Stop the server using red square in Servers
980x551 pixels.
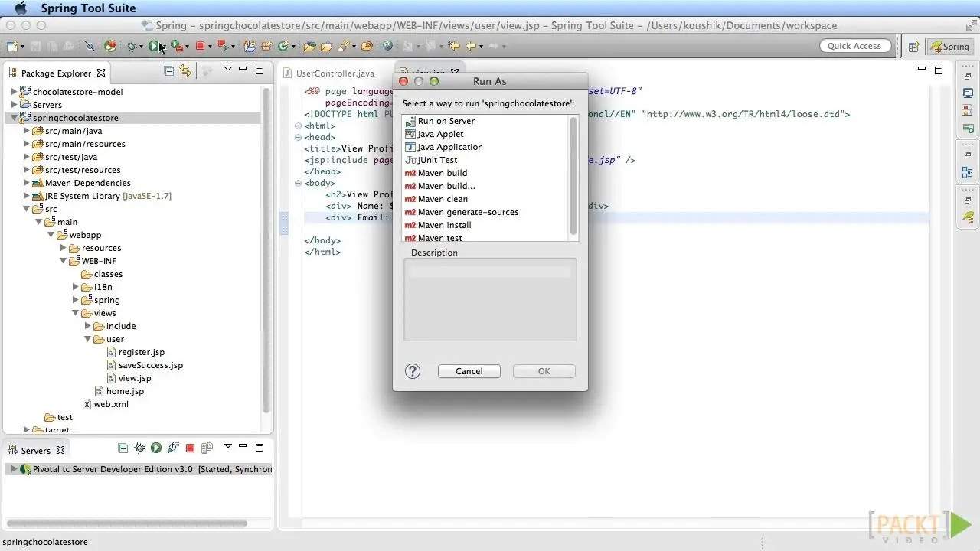(x=190, y=448)
